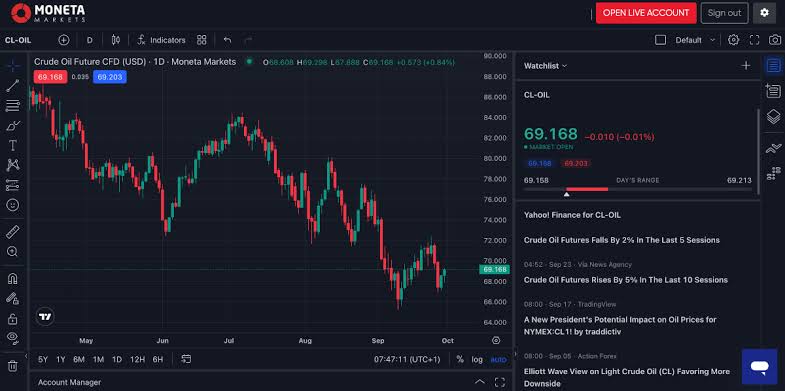Undo the last chart action
785x391 pixels.
point(228,40)
